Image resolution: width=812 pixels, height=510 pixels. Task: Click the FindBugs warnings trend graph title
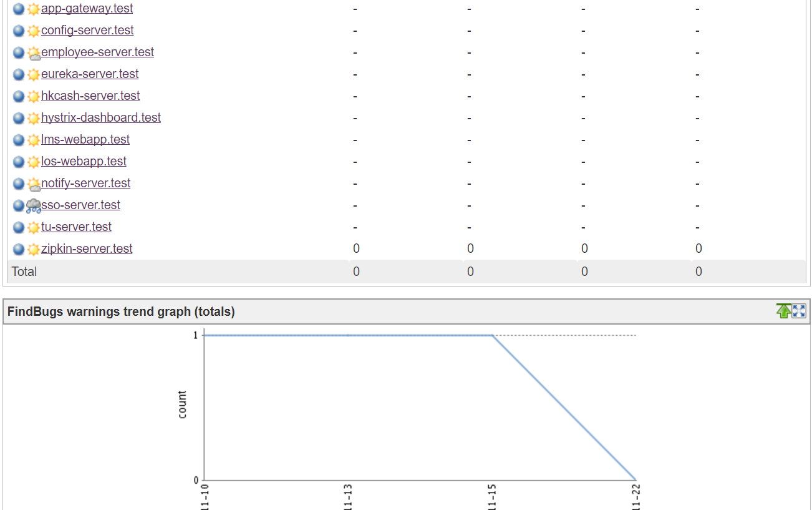click(x=121, y=311)
